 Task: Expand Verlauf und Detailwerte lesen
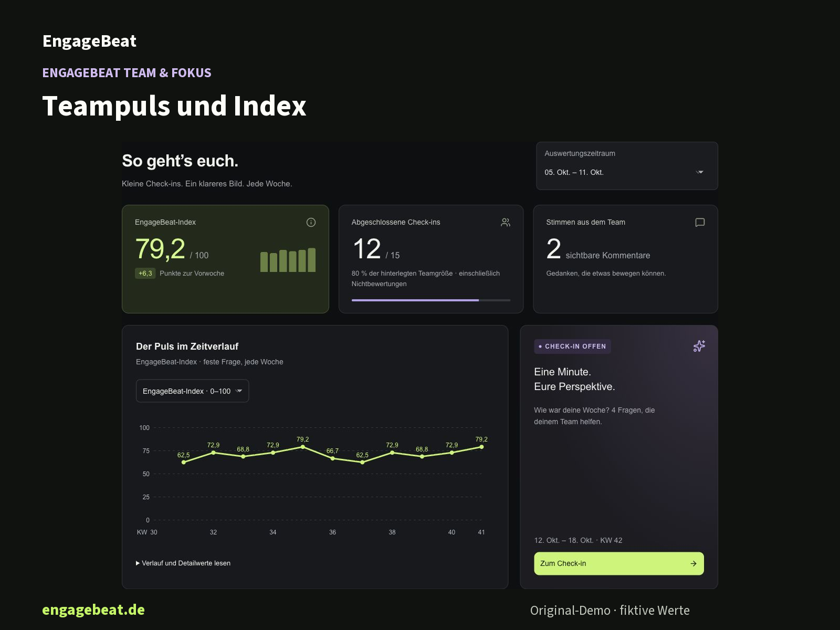[x=183, y=563]
